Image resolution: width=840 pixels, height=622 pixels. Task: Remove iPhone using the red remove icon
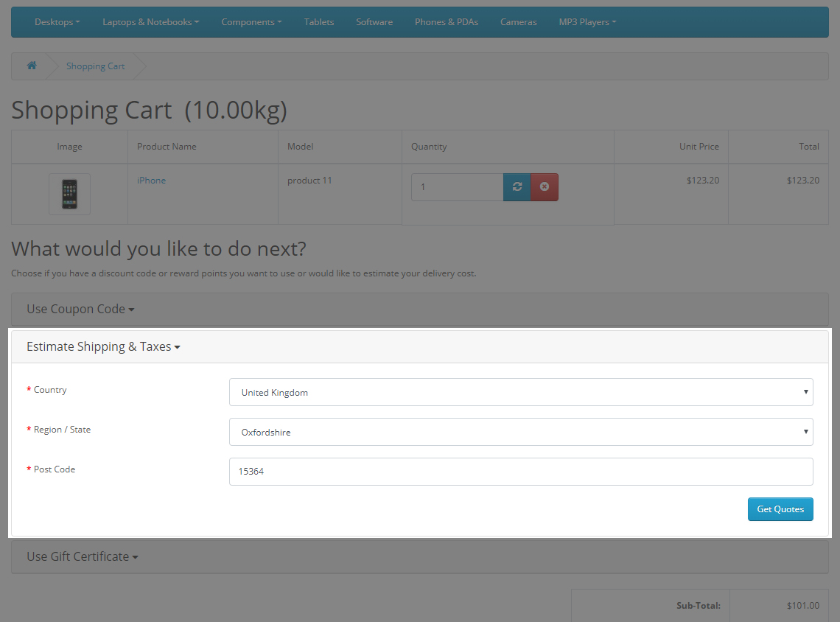pyautogui.click(x=545, y=187)
